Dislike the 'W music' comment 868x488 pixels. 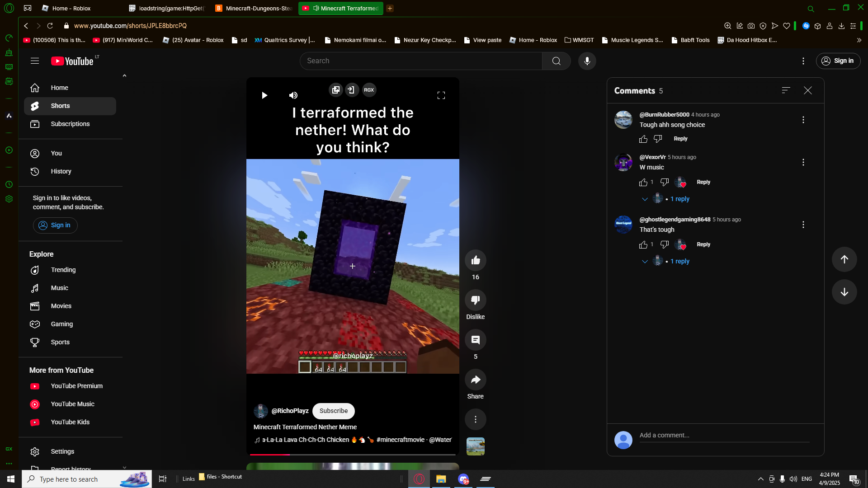664,183
